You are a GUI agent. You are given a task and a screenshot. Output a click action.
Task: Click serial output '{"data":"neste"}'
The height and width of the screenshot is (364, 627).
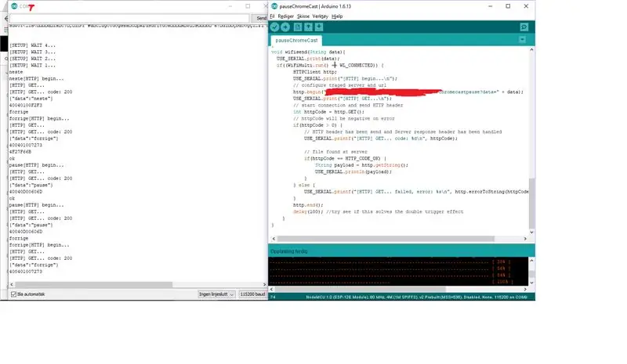click(31, 99)
